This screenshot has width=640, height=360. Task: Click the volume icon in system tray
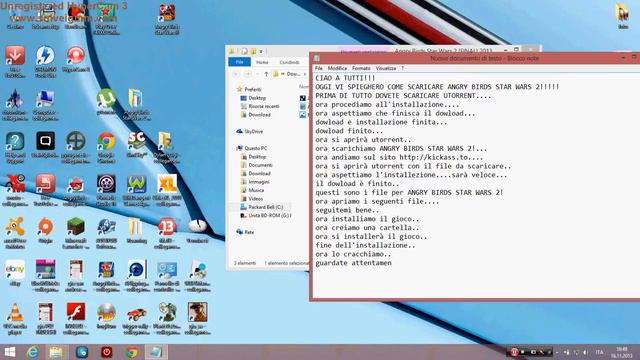585,352
